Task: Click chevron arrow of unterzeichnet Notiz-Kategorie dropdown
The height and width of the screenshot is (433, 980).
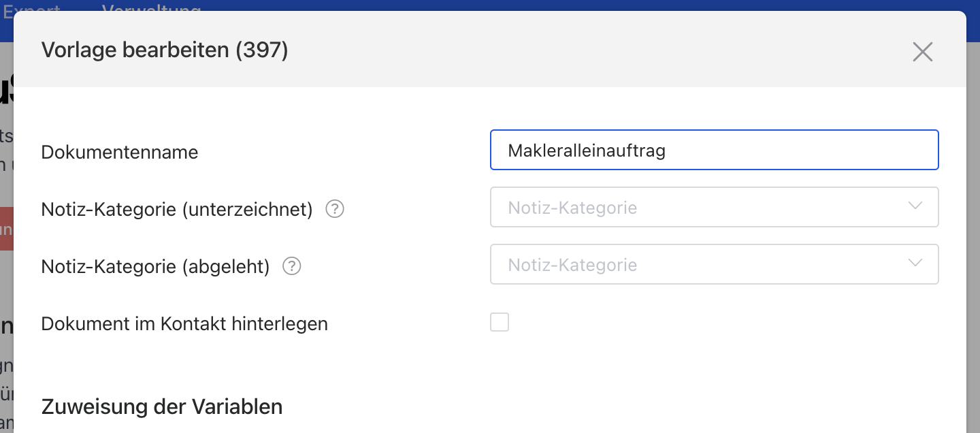Action: 915,206
